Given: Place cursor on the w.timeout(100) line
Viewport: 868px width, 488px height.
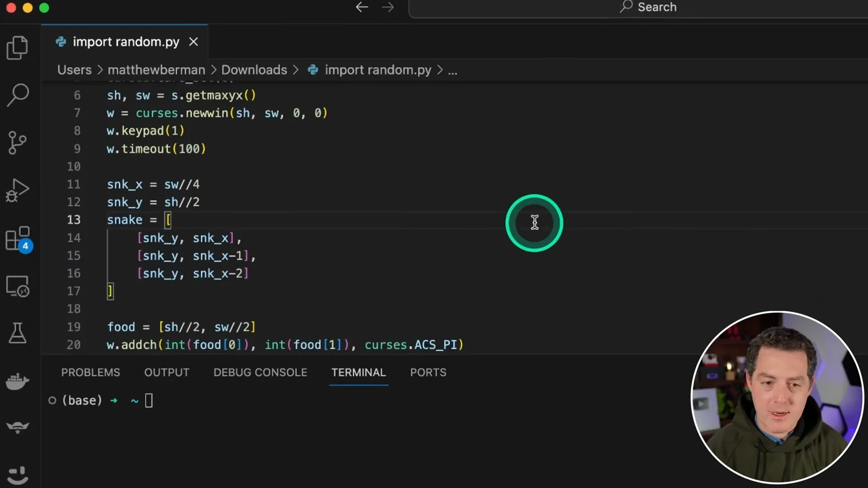Looking at the screenshot, I should tap(156, 149).
